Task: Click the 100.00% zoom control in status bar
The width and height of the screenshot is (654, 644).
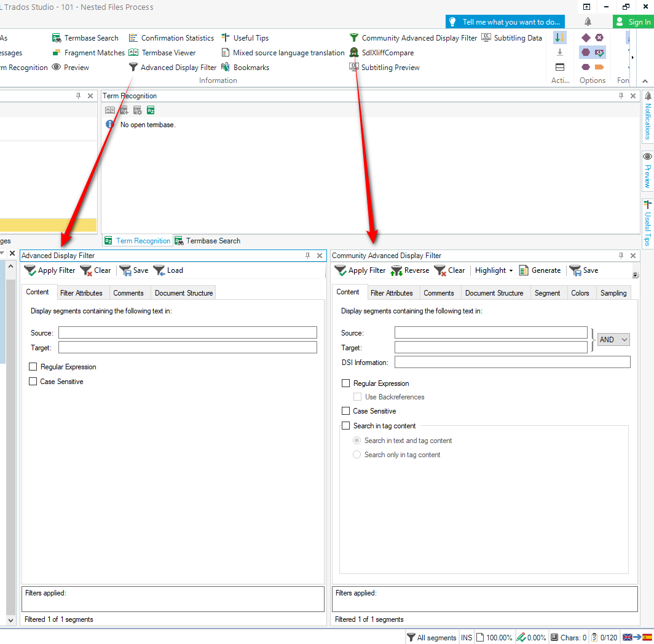Action: pyautogui.click(x=499, y=637)
